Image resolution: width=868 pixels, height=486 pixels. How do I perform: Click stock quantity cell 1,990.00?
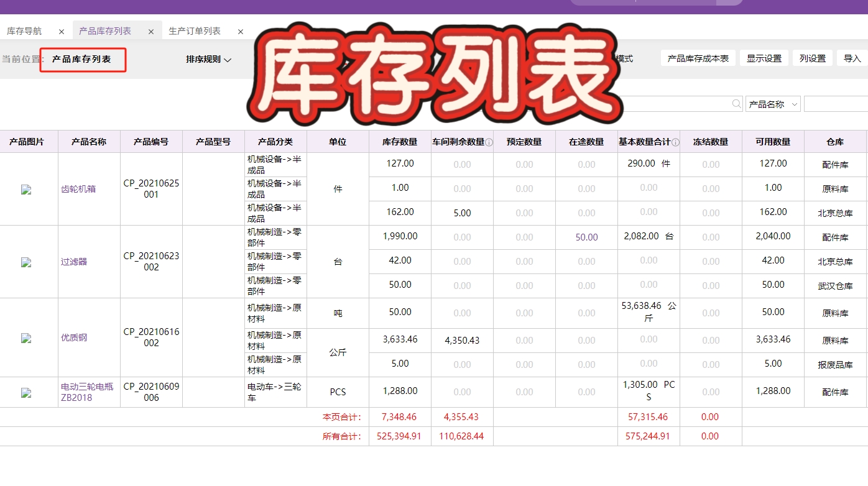400,236
